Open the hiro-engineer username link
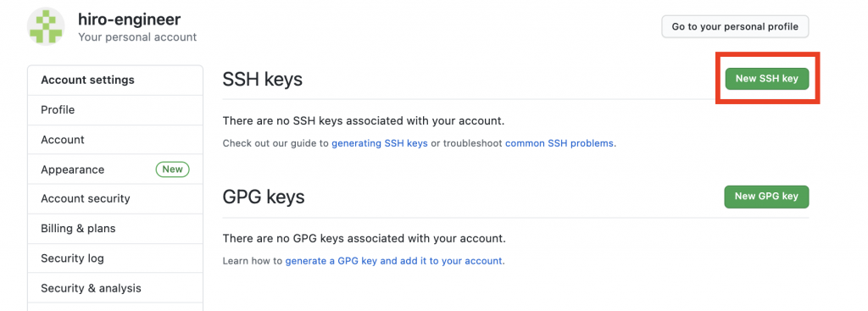The height and width of the screenshot is (311, 868). point(130,19)
